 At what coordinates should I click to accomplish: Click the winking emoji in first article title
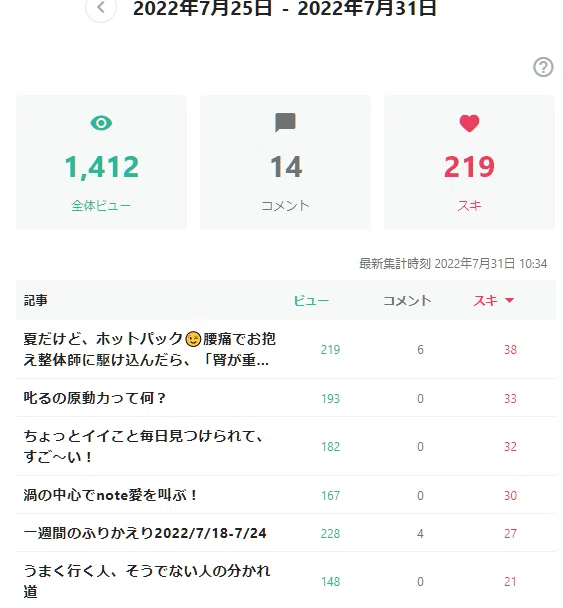click(193, 339)
